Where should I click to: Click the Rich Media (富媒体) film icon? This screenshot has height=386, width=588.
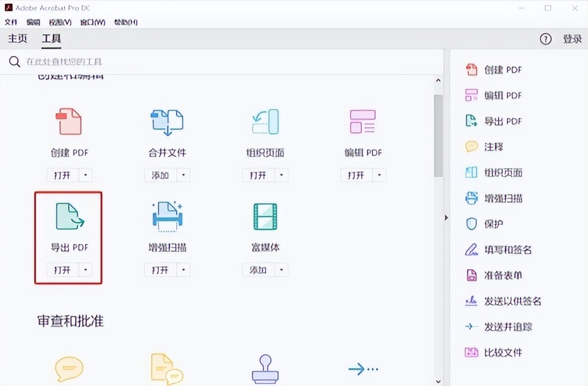[265, 216]
